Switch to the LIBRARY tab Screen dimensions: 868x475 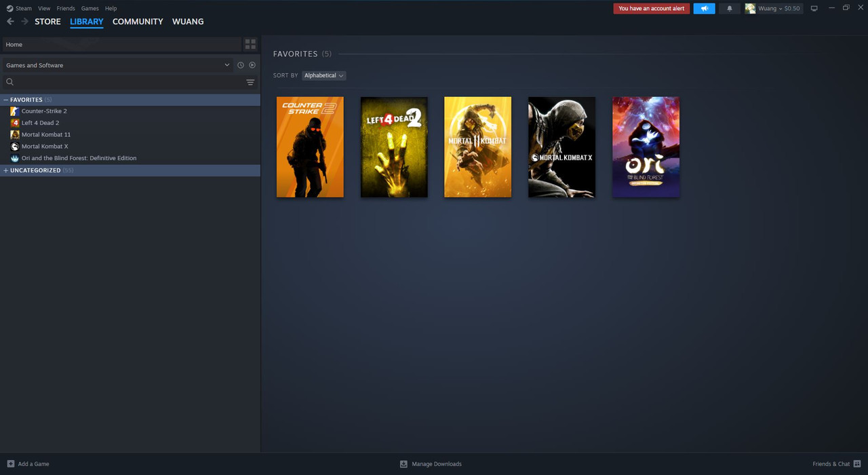click(87, 22)
